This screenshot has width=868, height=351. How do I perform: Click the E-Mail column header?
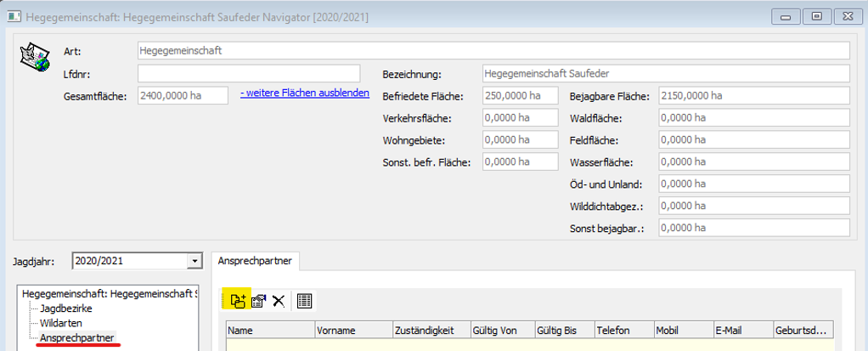point(740,331)
